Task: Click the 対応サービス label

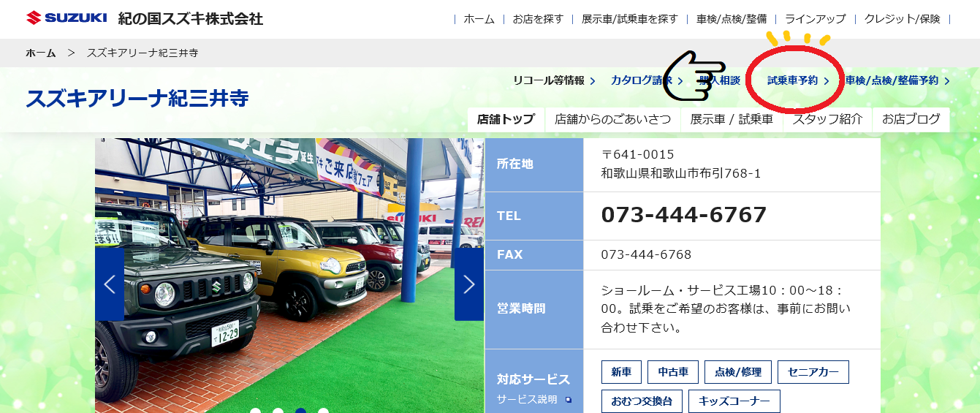Action: [533, 379]
